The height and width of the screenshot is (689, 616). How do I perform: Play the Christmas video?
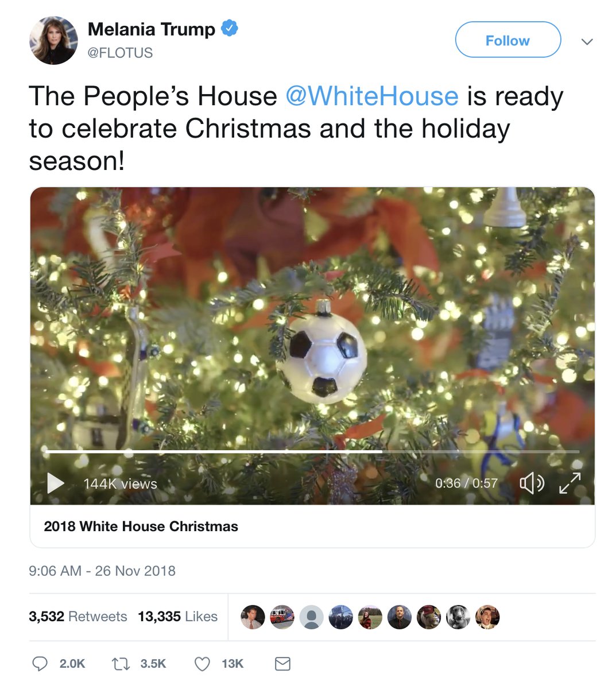[x=55, y=483]
